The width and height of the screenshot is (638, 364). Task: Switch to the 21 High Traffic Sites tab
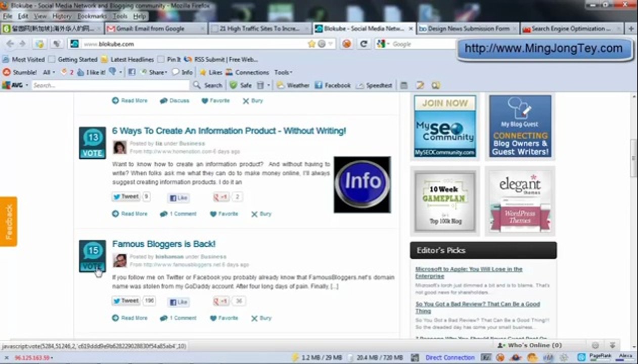coord(259,29)
